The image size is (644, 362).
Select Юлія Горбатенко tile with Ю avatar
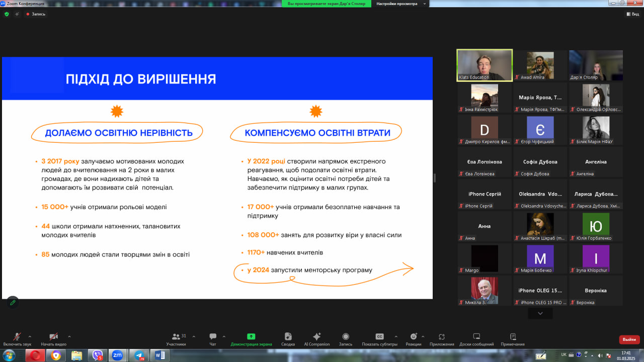(x=596, y=226)
